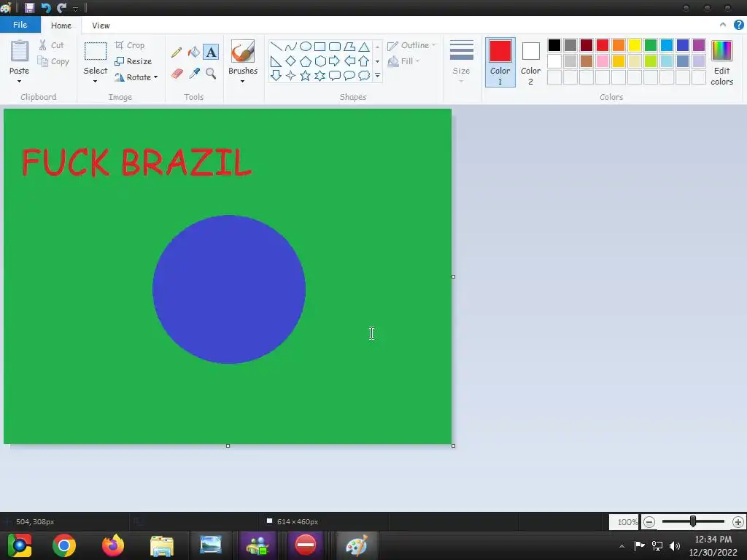
Task: Choose the Right arrow shape
Action: [335, 61]
